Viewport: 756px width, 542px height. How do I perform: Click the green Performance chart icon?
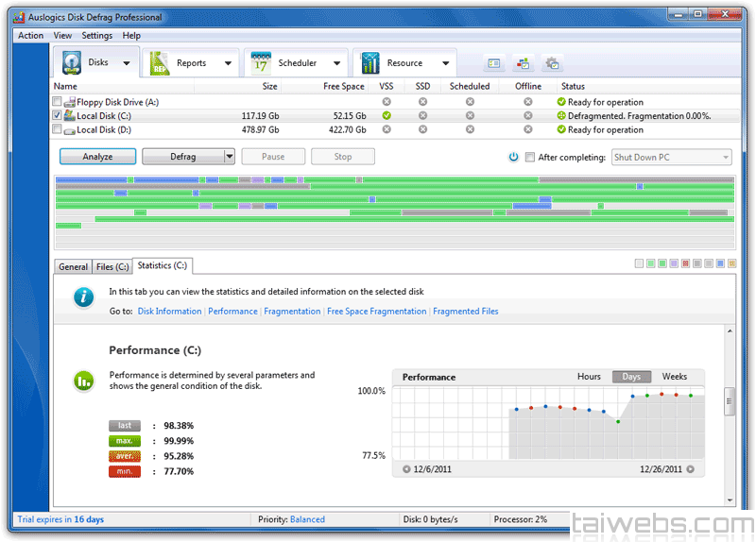click(83, 381)
